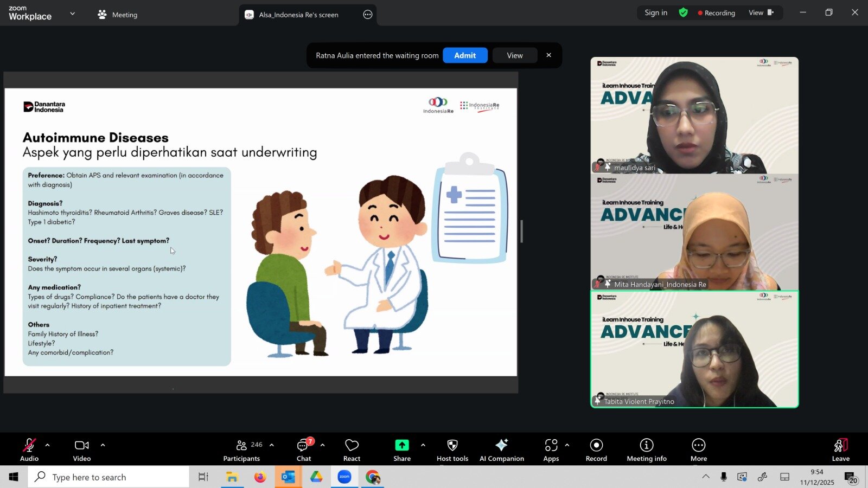Select Tabita Violent Prayitno's video tile

click(694, 350)
